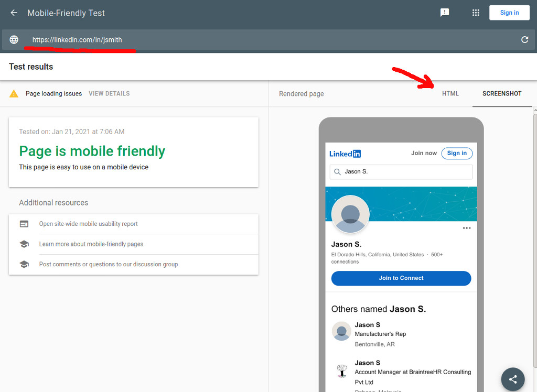Click the El Dorado Hills, California location text
This screenshot has width=537, height=392.
coord(378,255)
